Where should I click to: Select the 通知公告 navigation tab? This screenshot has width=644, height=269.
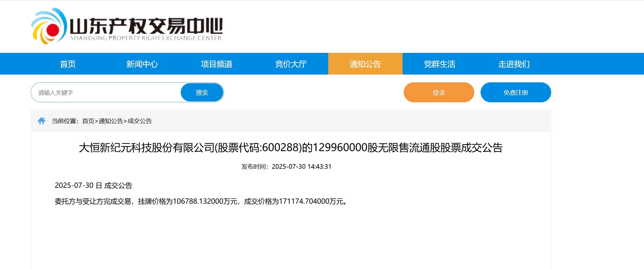tap(365, 64)
